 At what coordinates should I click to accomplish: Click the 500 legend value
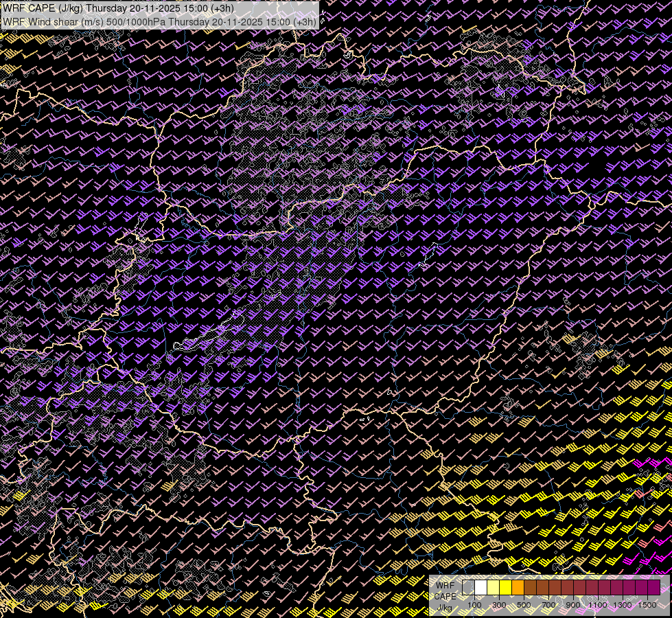(524, 605)
